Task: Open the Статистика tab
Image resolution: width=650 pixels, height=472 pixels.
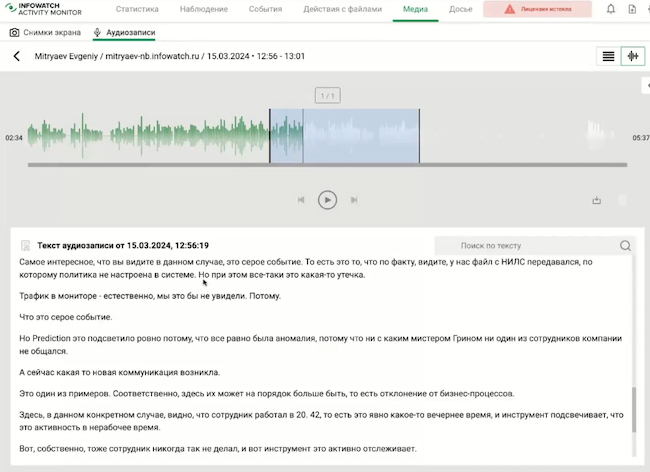Action: [x=137, y=9]
